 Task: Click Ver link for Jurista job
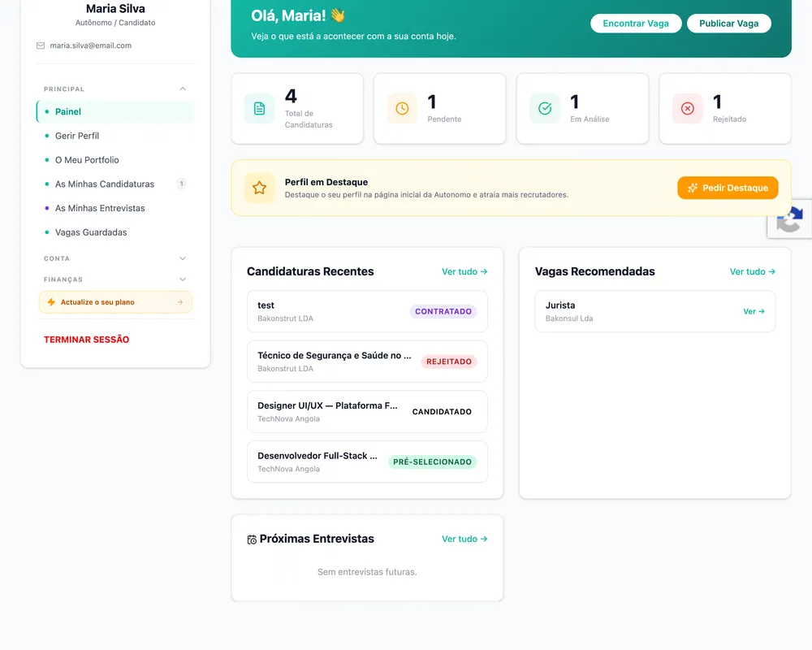pyautogui.click(x=754, y=311)
